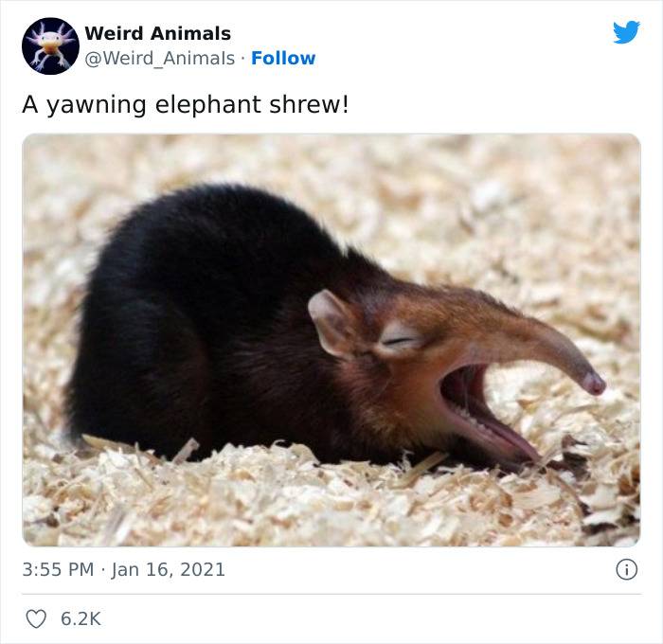Open the 3:55 PM timestamp link
The image size is (663, 644).
[58, 569]
